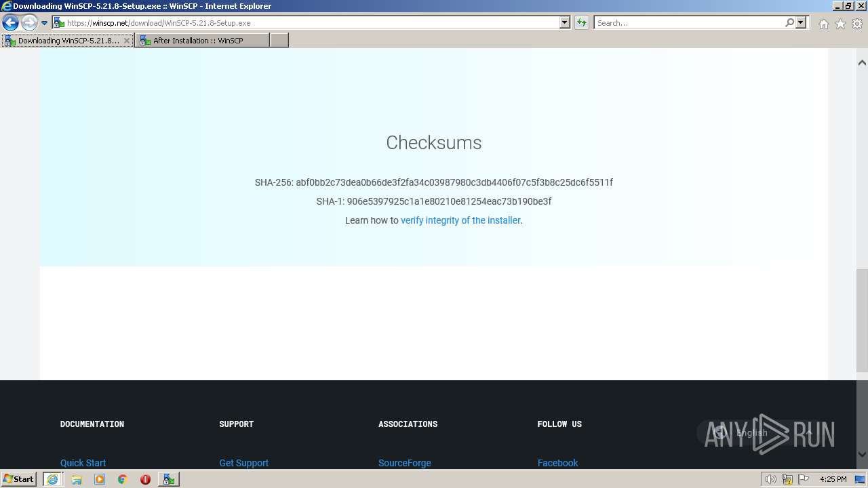Open Google Chrome taskbar icon

pos(122,479)
